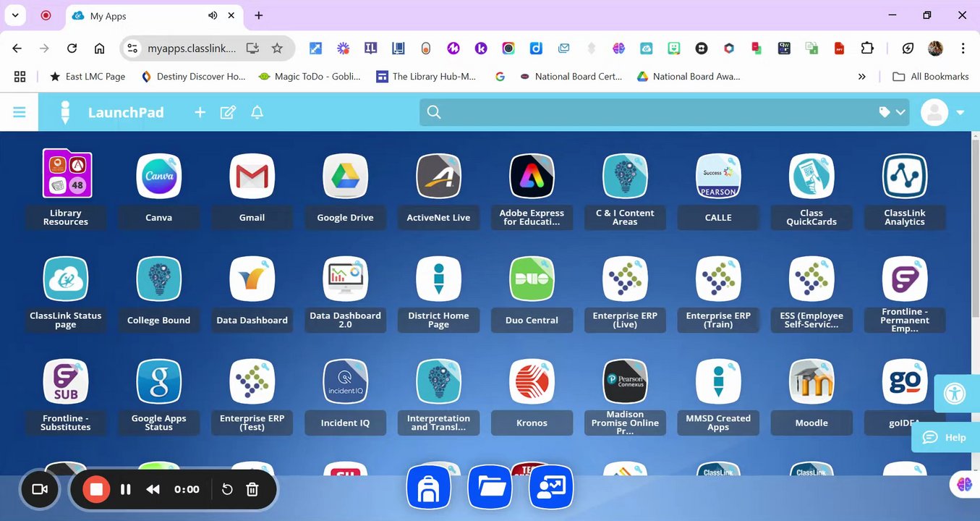This screenshot has height=521, width=980.
Task: Click the user profile avatar
Action: (934, 112)
